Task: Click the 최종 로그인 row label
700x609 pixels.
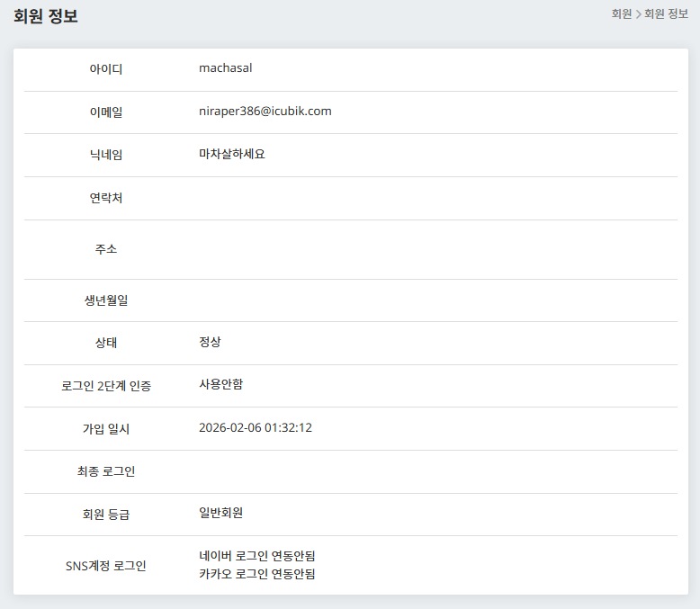Action: click(x=106, y=471)
